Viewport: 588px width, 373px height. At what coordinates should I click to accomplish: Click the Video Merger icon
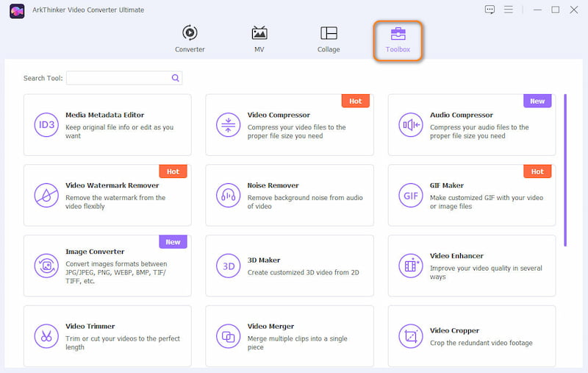click(x=228, y=336)
